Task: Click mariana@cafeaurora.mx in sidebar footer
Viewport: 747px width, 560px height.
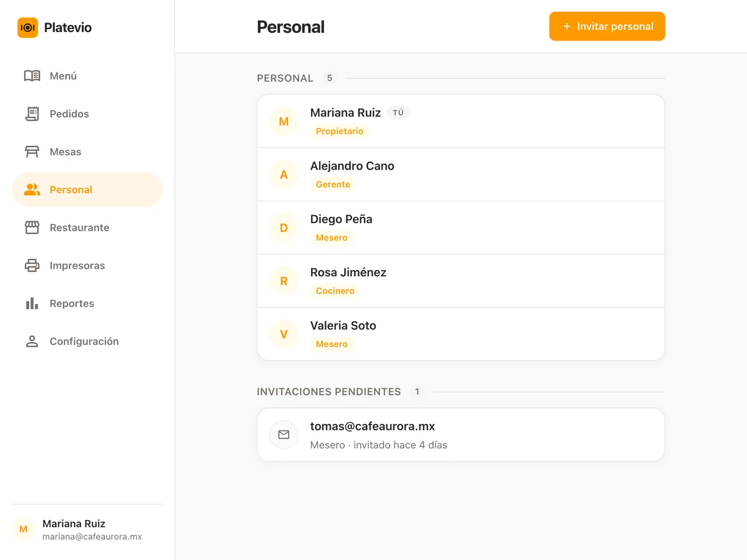Action: tap(92, 537)
